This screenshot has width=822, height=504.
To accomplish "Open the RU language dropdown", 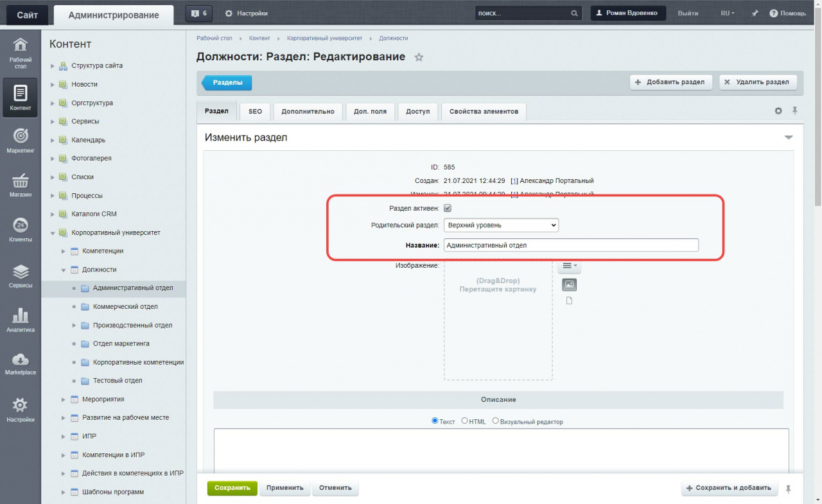I will click(x=728, y=13).
